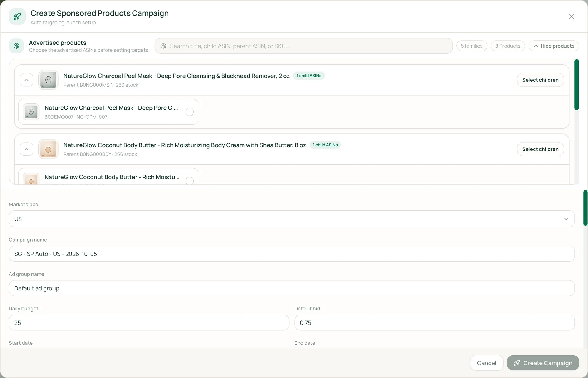Hide products list
Viewport: 588px width, 378px height.
pyautogui.click(x=554, y=46)
